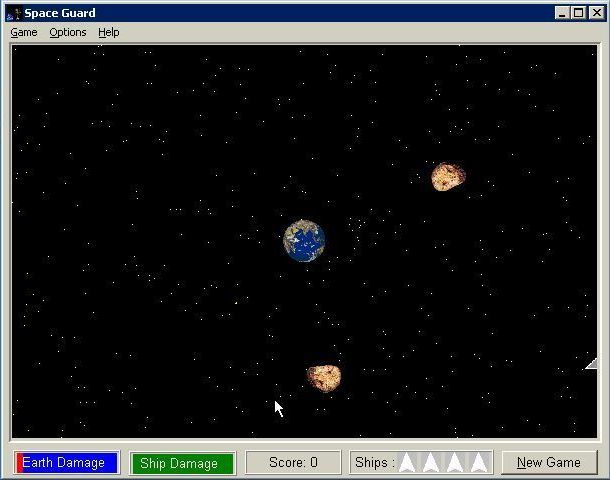Maximize the Space Guard window
610x480 pixels.
578,13
